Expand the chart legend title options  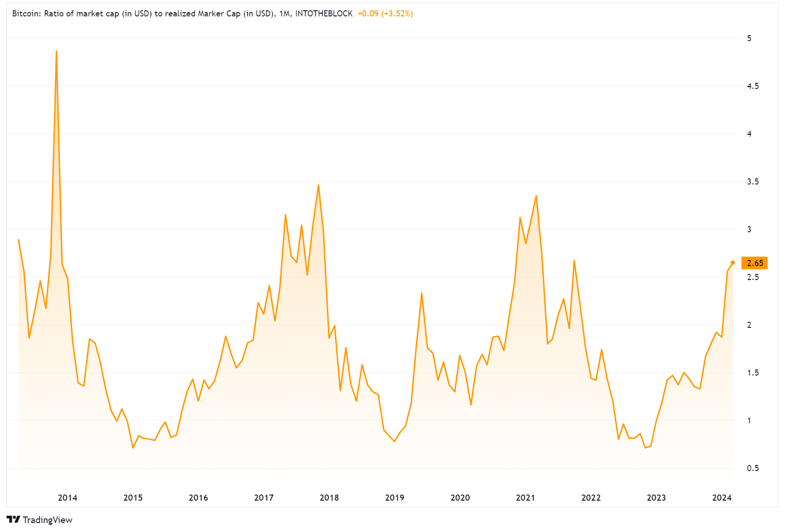[x=141, y=14]
